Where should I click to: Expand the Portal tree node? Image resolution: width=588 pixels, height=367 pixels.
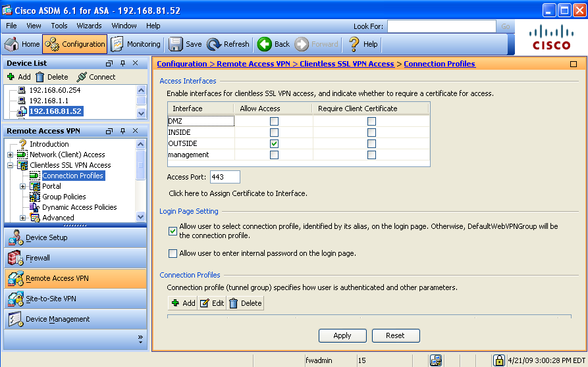(x=23, y=186)
